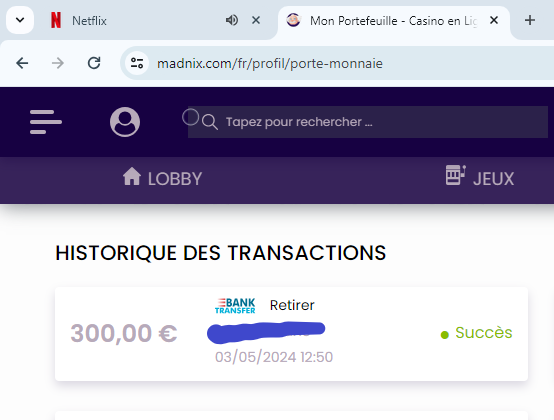Image resolution: width=554 pixels, height=420 pixels.
Task: Open the user profile avatar
Action: point(125,122)
